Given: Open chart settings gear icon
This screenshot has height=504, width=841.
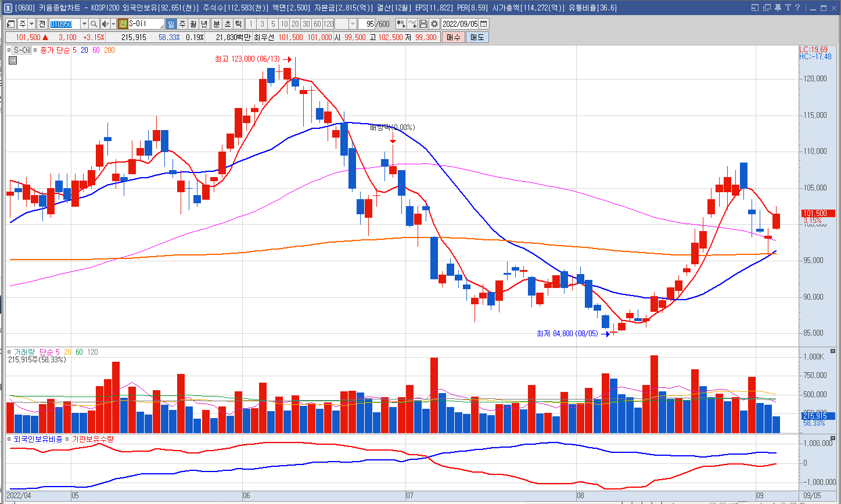Looking at the screenshot, I should pos(434,24).
